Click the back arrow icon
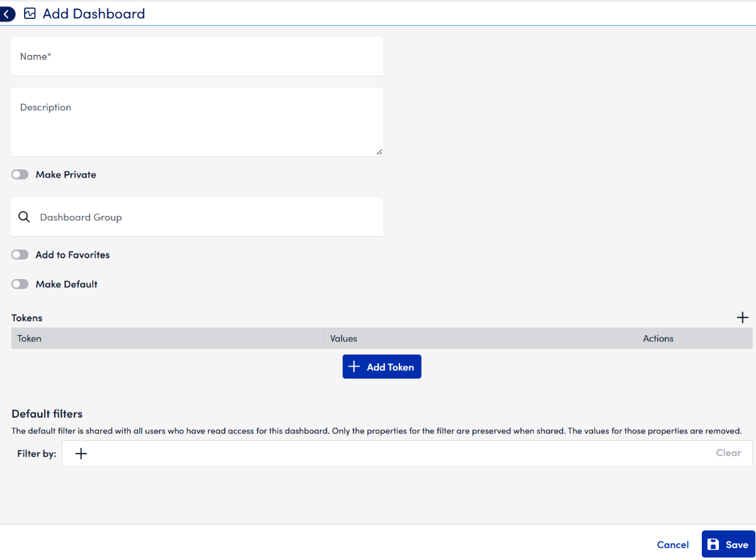 [x=6, y=14]
